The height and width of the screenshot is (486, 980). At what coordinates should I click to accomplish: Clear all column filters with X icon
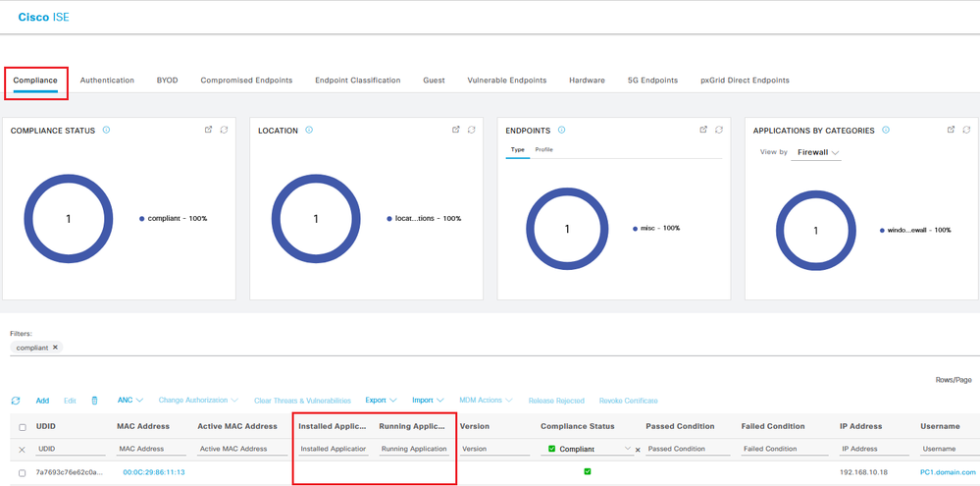tap(22, 449)
